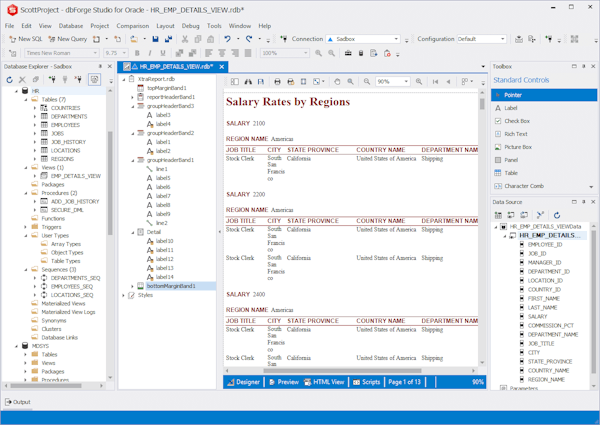Go to previous page of the preview
600x425 pixels.
tap(448, 81)
